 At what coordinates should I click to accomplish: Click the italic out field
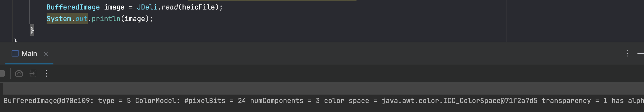point(81,19)
